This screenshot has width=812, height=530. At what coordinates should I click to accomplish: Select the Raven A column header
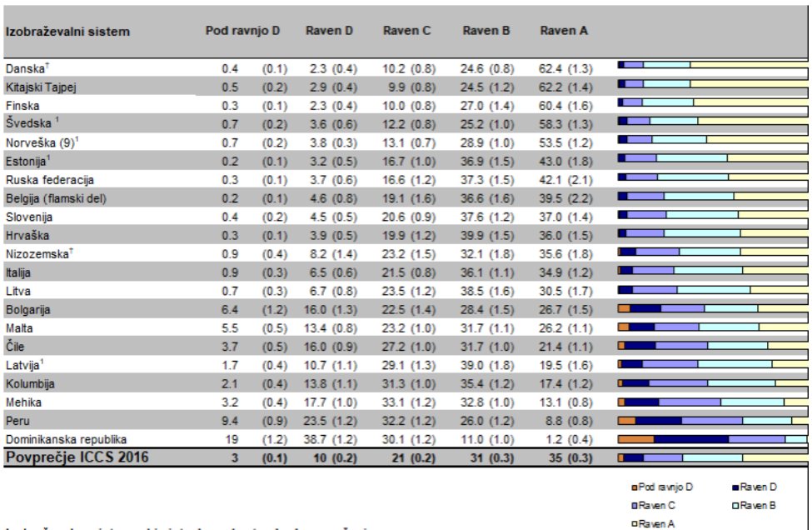pyautogui.click(x=564, y=31)
